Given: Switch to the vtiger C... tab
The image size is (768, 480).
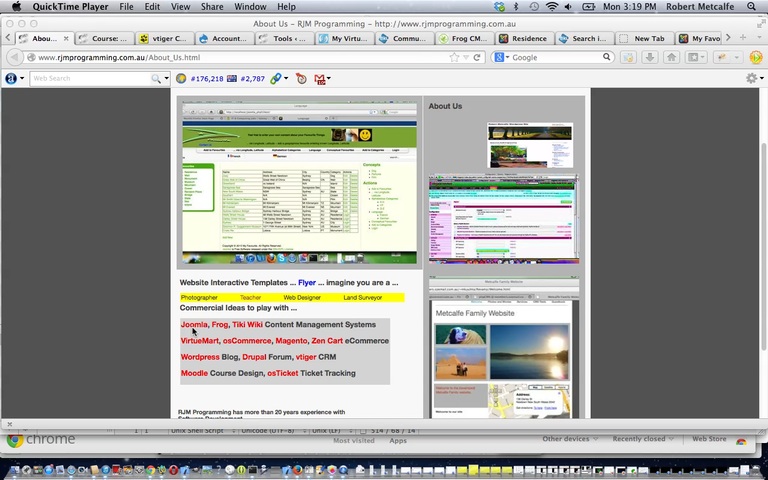Looking at the screenshot, I should point(164,38).
